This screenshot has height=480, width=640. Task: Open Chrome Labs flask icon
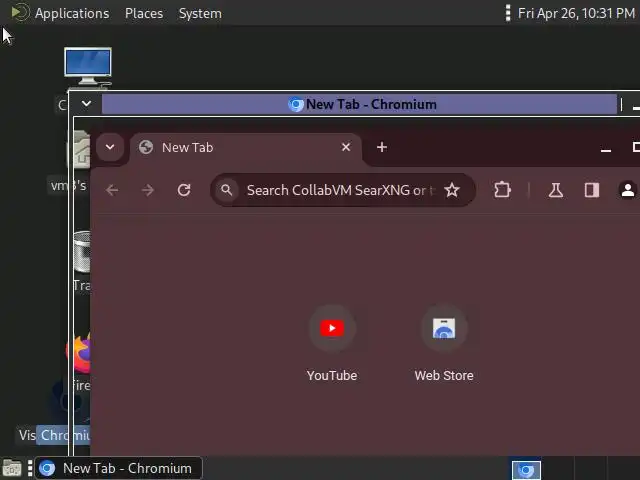(x=556, y=190)
